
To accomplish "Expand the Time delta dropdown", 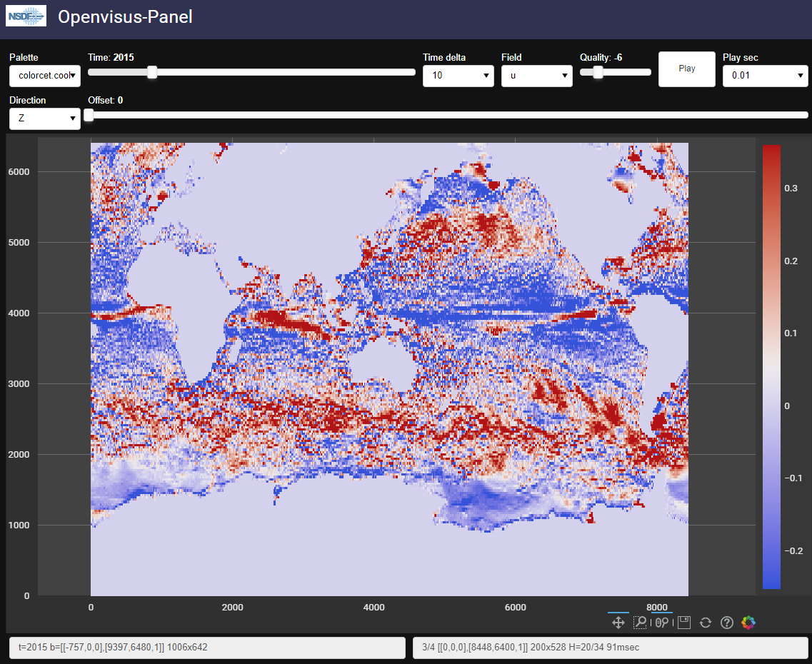I will [x=458, y=76].
